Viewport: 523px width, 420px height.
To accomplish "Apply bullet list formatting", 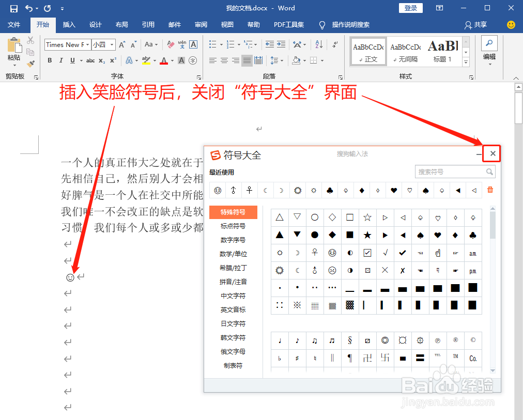I will point(213,44).
